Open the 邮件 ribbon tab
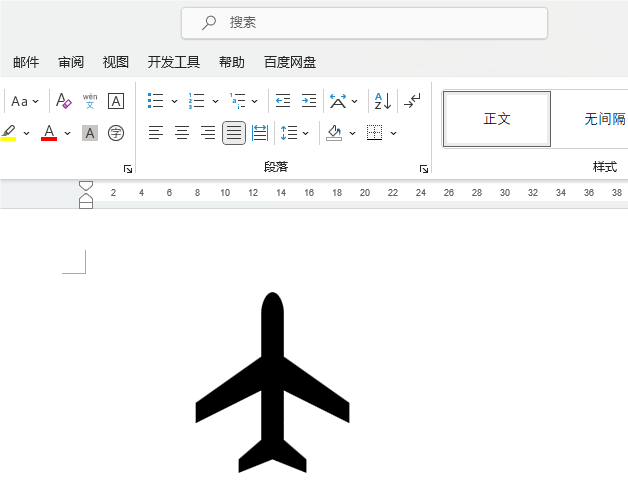The height and width of the screenshot is (502, 628). (x=26, y=62)
